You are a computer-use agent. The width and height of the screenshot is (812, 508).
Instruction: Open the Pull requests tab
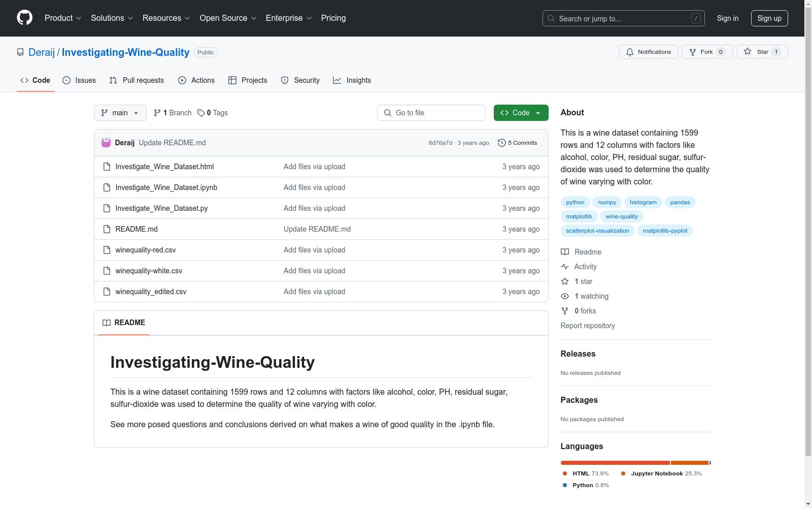(x=137, y=80)
